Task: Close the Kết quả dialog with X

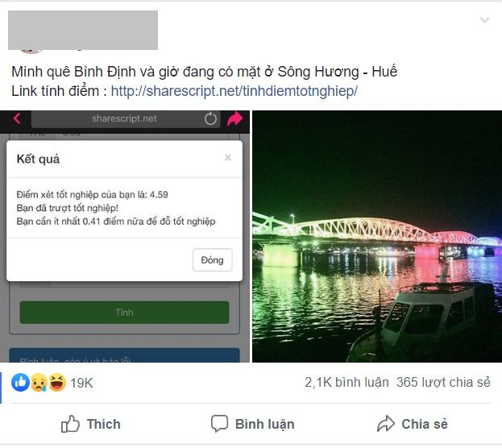Action: [x=228, y=158]
